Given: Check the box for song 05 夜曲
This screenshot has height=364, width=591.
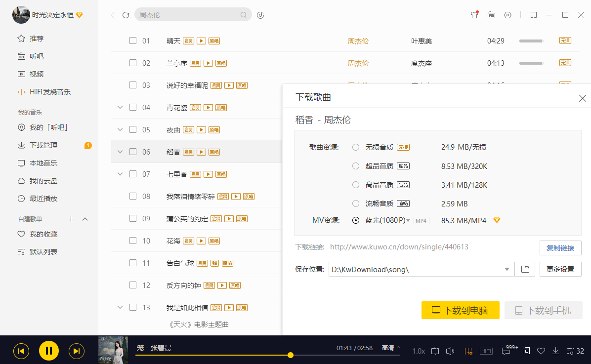Looking at the screenshot, I should [132, 129].
